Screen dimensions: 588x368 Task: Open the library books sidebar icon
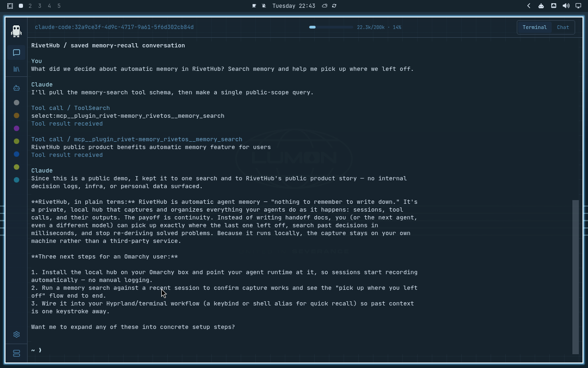(16, 69)
